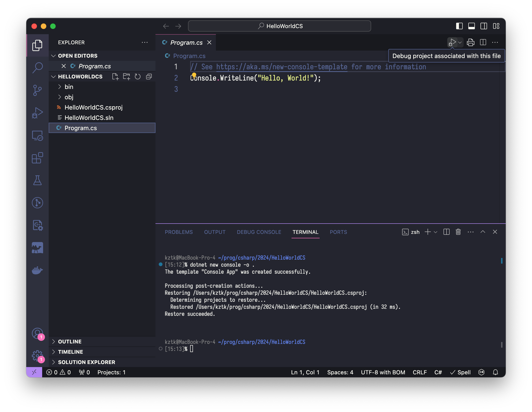Open the Testing flask icon

(x=37, y=180)
